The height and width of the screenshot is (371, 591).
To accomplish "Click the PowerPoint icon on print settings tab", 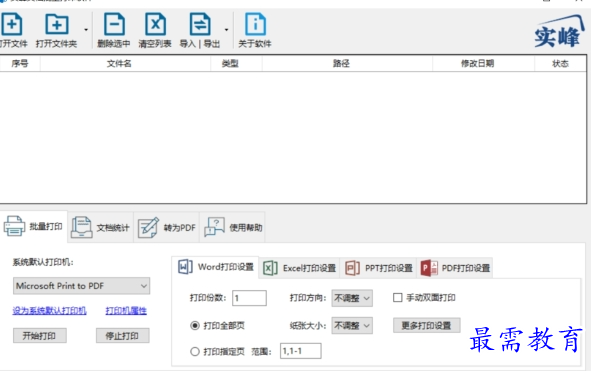I will tap(352, 268).
